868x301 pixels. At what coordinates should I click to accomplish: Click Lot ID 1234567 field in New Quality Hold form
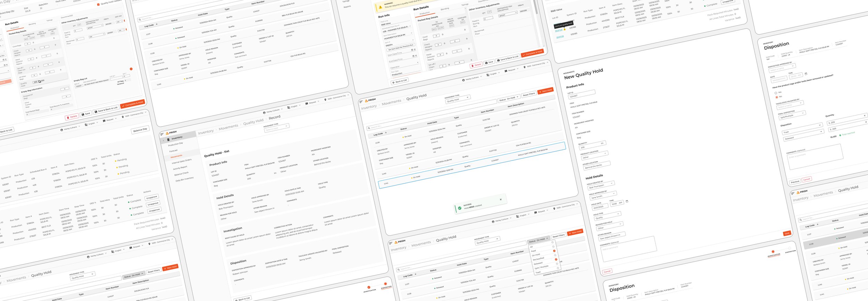[582, 94]
